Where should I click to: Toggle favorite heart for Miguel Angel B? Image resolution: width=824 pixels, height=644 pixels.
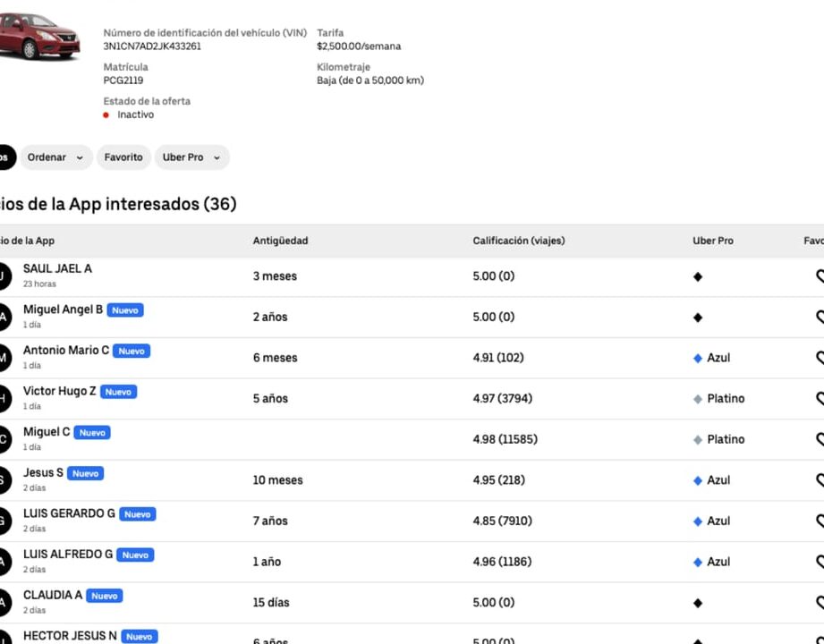pos(819,317)
